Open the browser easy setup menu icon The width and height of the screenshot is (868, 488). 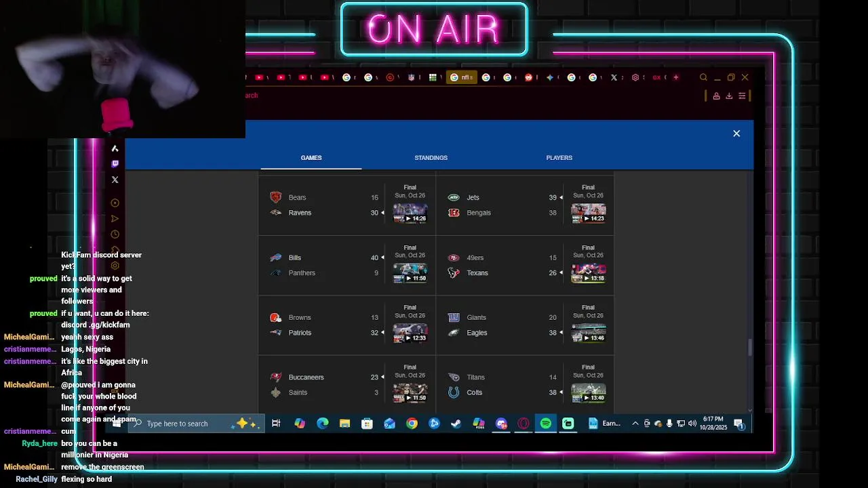point(743,96)
